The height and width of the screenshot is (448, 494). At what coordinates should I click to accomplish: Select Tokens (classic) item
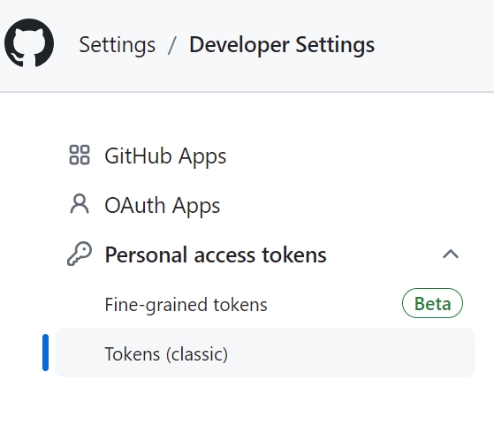[x=264, y=353]
